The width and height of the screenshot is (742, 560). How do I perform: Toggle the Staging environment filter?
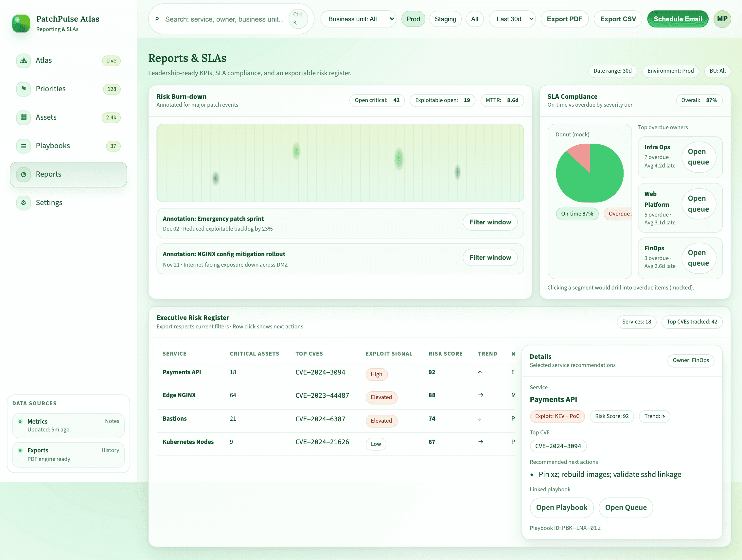coord(445,19)
